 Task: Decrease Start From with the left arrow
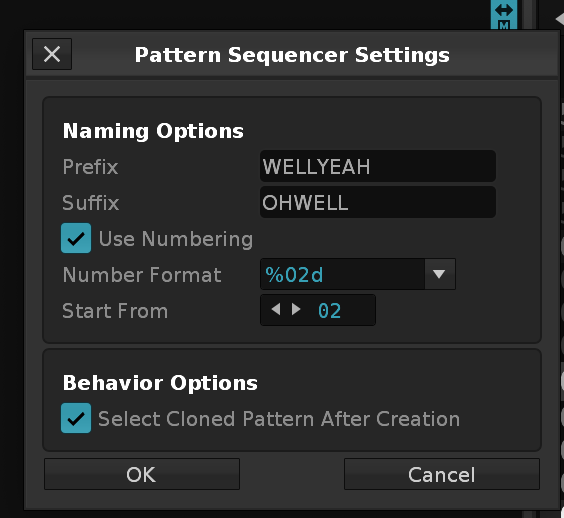pos(276,309)
